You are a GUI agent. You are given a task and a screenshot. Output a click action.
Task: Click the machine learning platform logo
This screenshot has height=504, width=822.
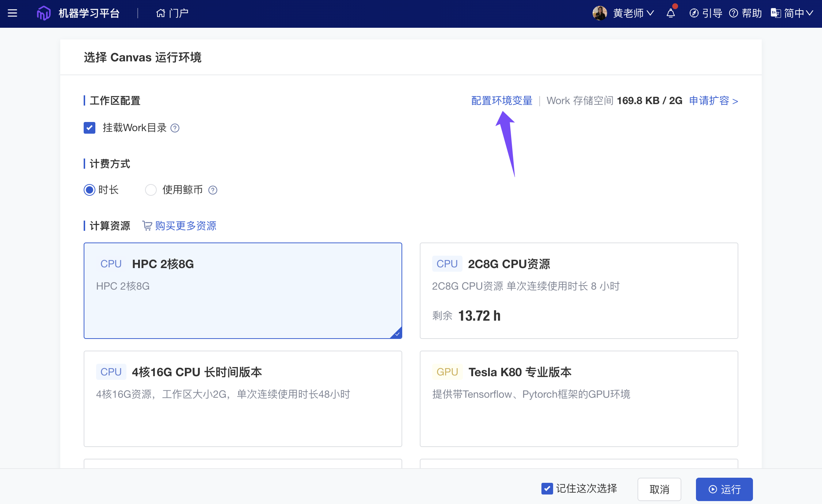click(43, 14)
